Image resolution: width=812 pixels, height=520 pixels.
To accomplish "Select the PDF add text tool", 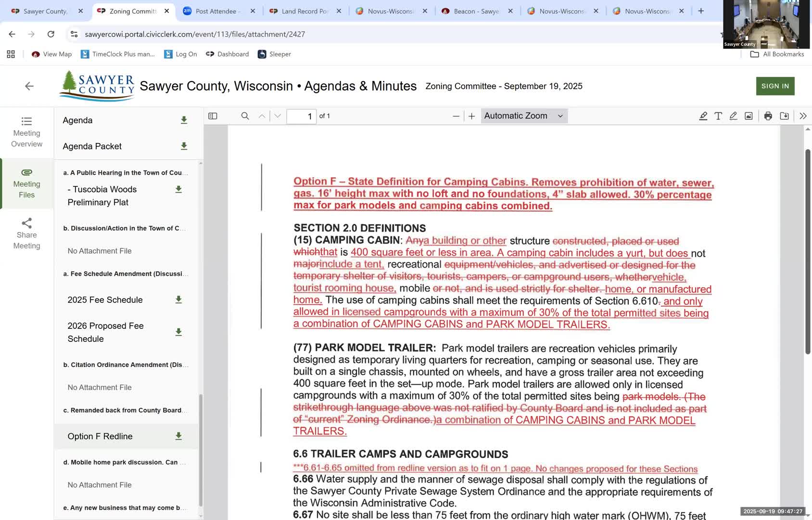I will [718, 116].
